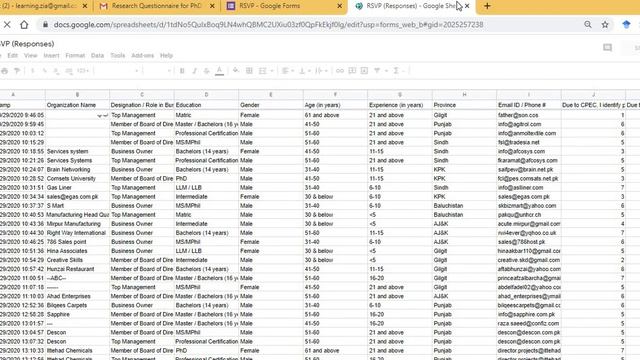Toggle strikethrough formatting
Viewport: 640px width, 360px height.
tap(207, 71)
